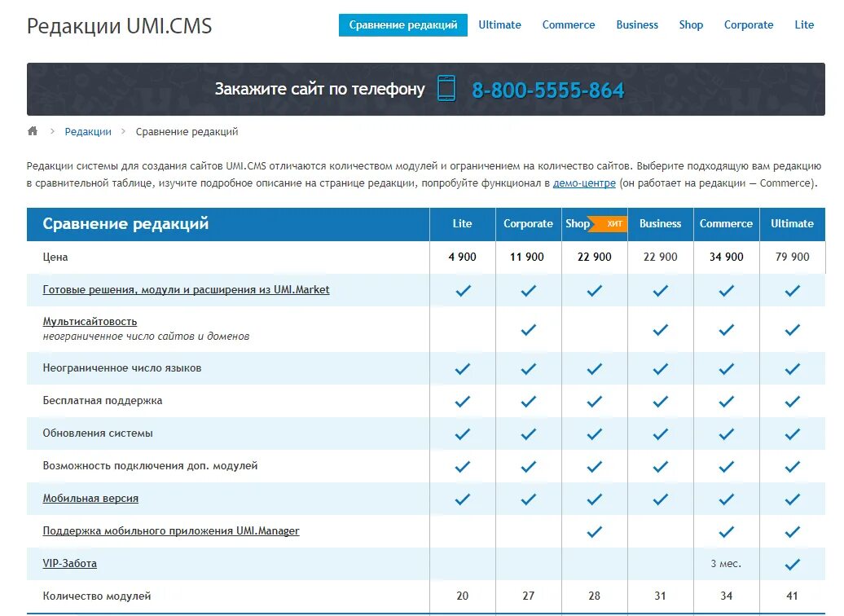The image size is (844, 616).
Task: Click the Мобильная версия checkmark under Business
Action: [661, 499]
